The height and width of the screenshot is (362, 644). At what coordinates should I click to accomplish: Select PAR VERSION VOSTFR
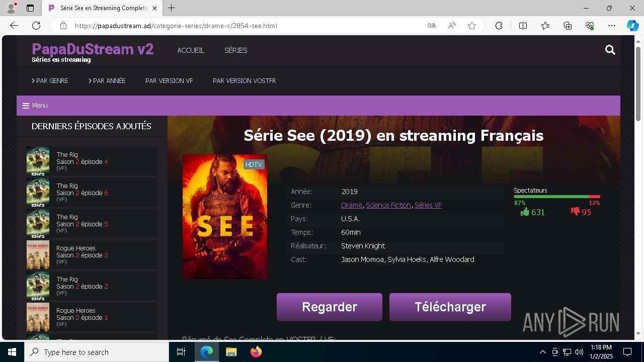pyautogui.click(x=244, y=80)
